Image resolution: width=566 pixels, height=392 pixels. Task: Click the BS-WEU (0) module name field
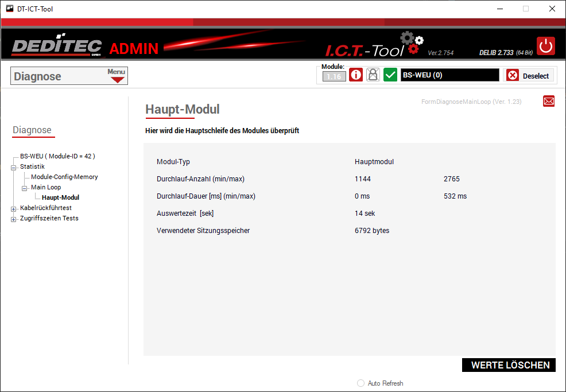[x=449, y=75]
